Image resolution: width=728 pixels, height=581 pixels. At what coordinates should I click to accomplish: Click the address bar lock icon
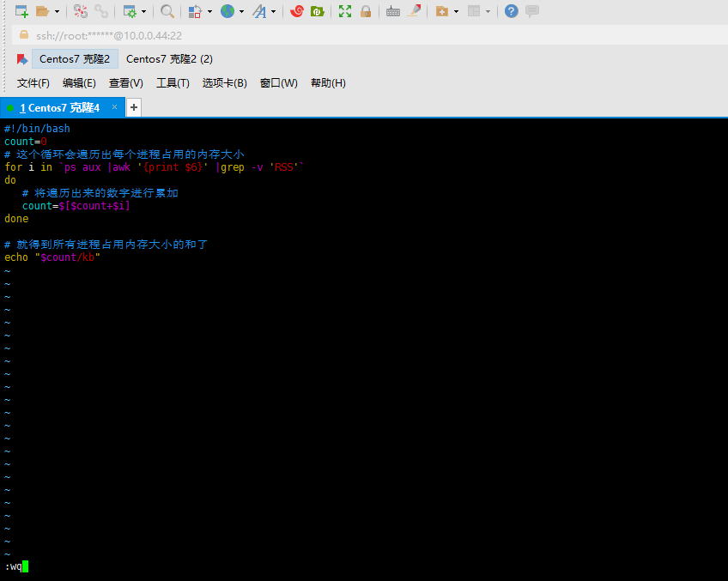[24, 35]
